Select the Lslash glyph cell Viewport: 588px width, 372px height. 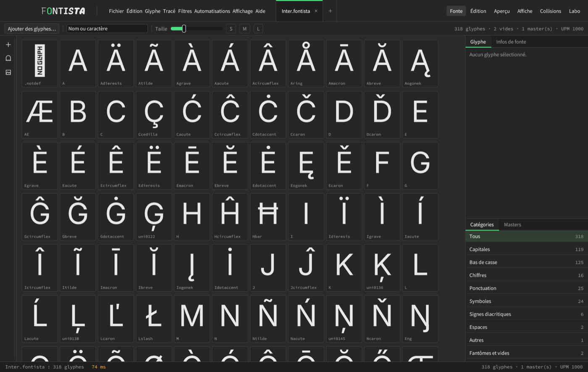click(x=154, y=319)
